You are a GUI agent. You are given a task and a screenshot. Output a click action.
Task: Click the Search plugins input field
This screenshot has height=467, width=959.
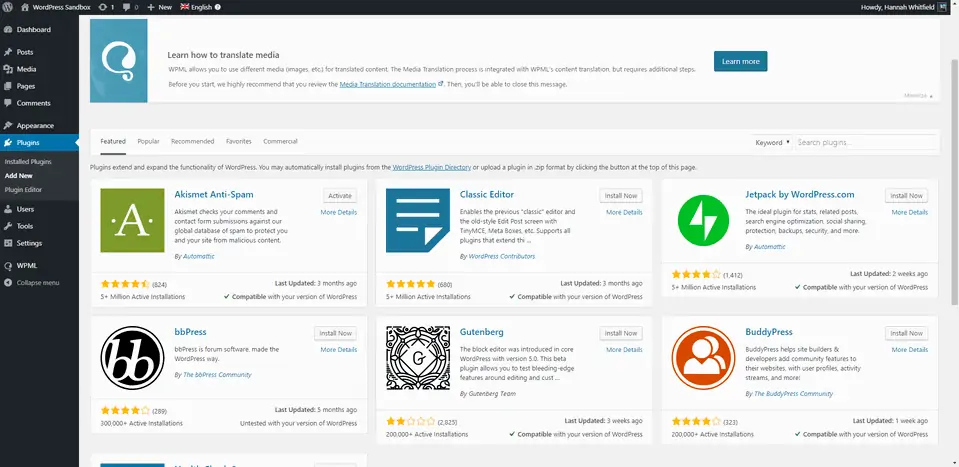tap(866, 142)
